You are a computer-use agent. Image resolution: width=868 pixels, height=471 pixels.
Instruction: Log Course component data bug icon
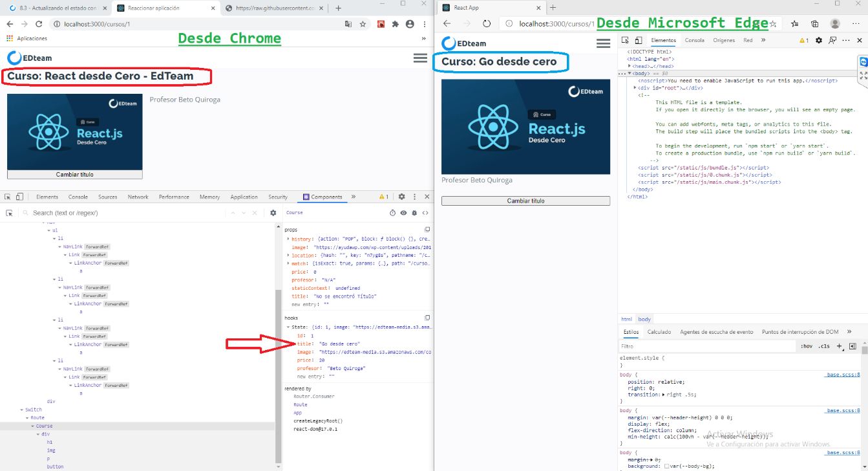tap(414, 213)
